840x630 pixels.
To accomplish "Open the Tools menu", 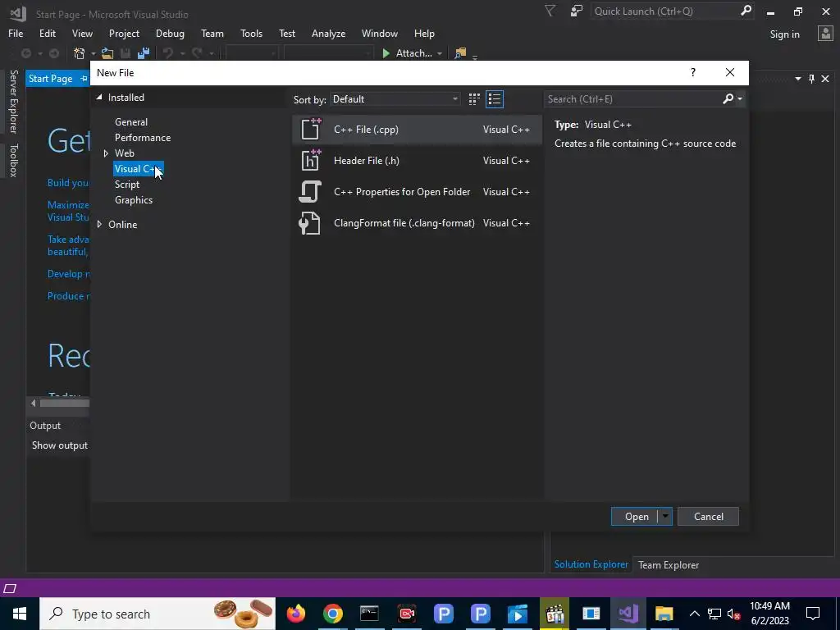I will (251, 33).
